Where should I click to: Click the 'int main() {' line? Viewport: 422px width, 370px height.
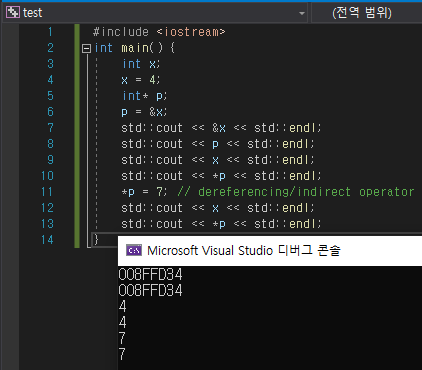click(x=134, y=48)
